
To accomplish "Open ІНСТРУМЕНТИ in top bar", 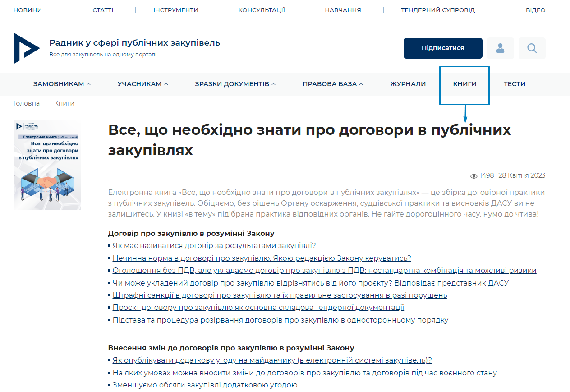I will (176, 10).
